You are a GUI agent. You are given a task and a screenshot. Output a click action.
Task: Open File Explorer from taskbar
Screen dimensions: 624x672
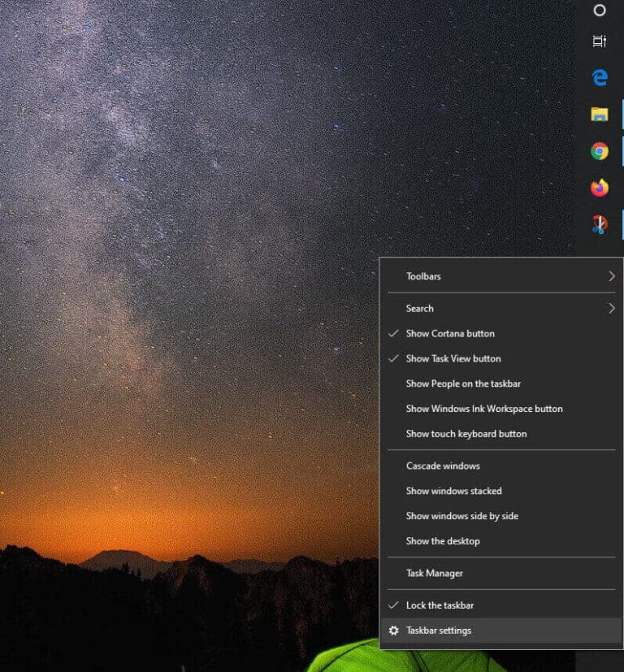click(x=600, y=115)
